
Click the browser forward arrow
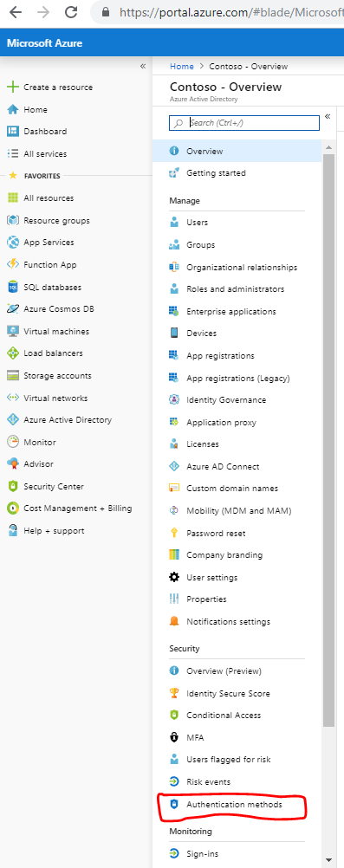pos(43,11)
